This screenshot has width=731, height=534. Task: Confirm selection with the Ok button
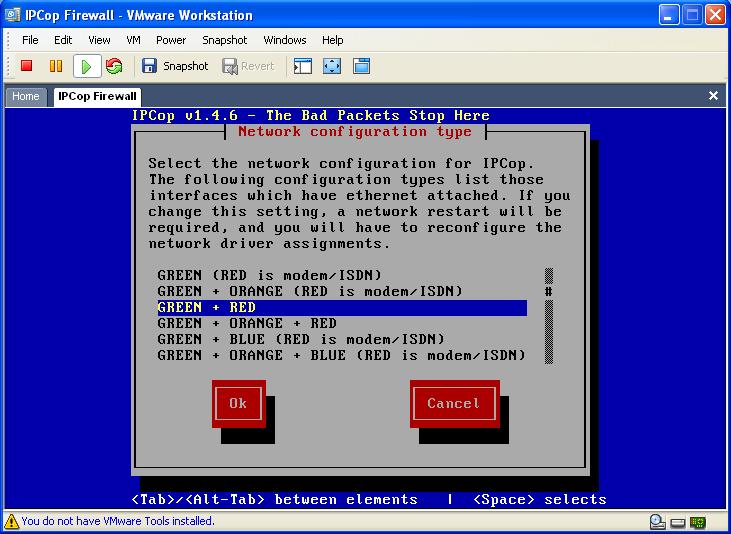click(239, 403)
